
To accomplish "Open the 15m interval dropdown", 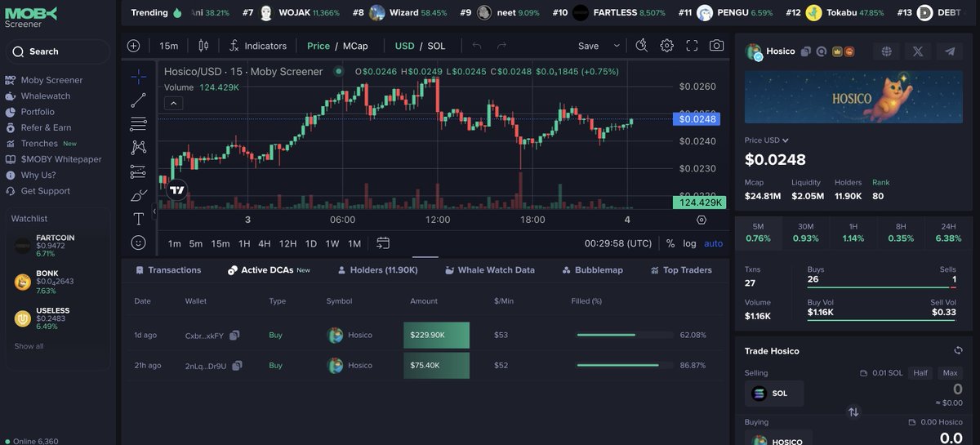I will (x=169, y=46).
